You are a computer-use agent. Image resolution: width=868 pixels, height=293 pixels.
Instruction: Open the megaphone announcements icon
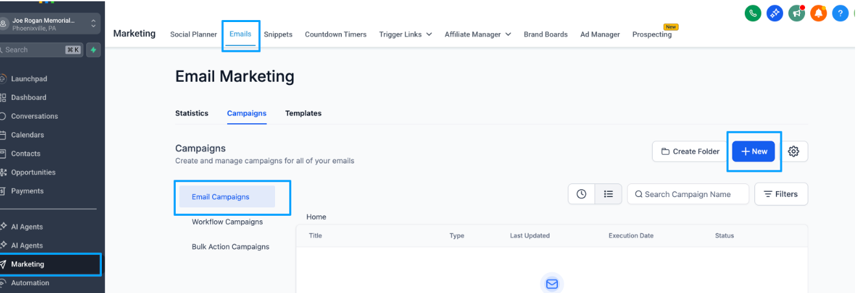coord(797,13)
